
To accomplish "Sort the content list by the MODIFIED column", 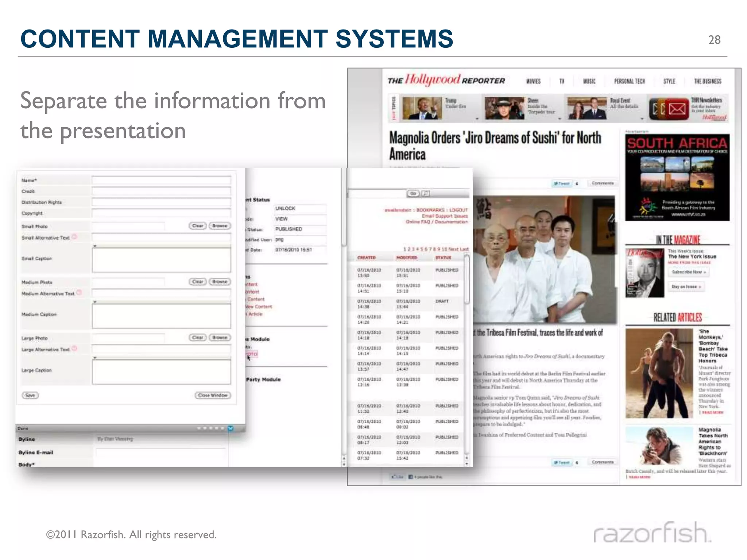I will tap(407, 258).
